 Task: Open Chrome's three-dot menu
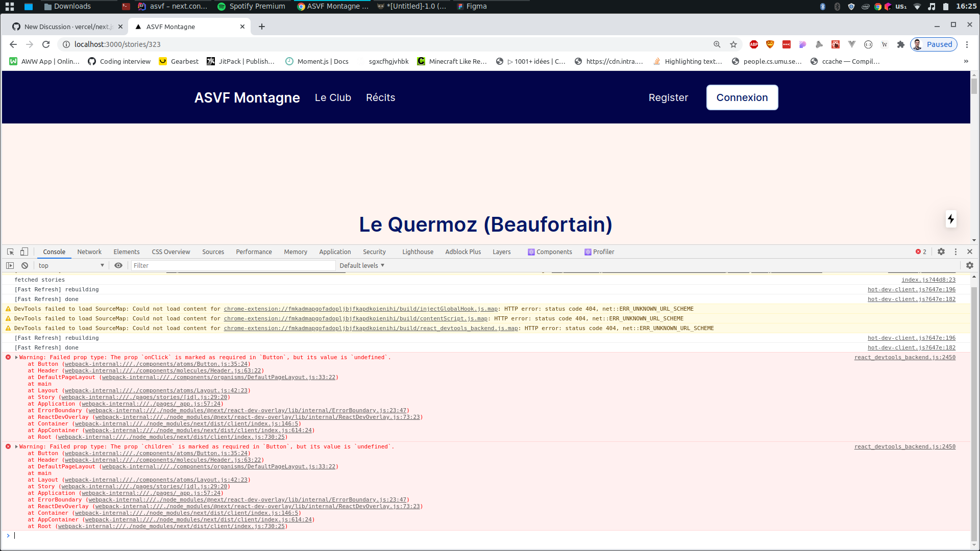coord(967,44)
